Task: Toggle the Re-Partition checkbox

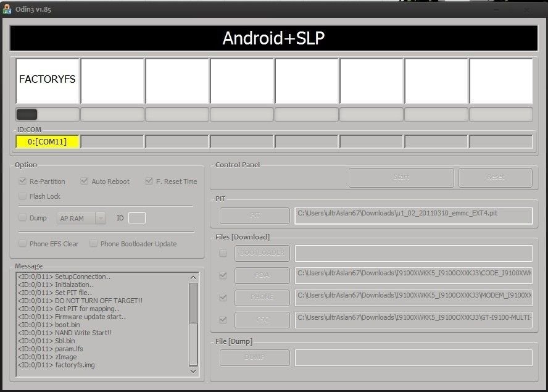Action: pyautogui.click(x=23, y=181)
